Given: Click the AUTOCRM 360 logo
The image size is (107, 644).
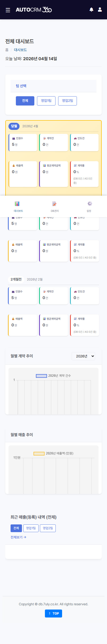Looking at the screenshot, I should pos(34,10).
